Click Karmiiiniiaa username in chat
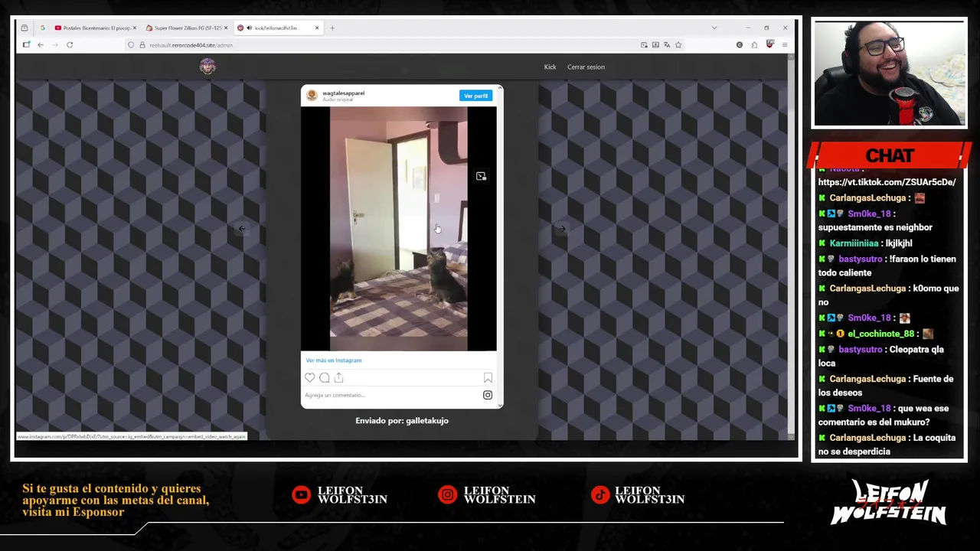980x551 pixels. coord(854,243)
